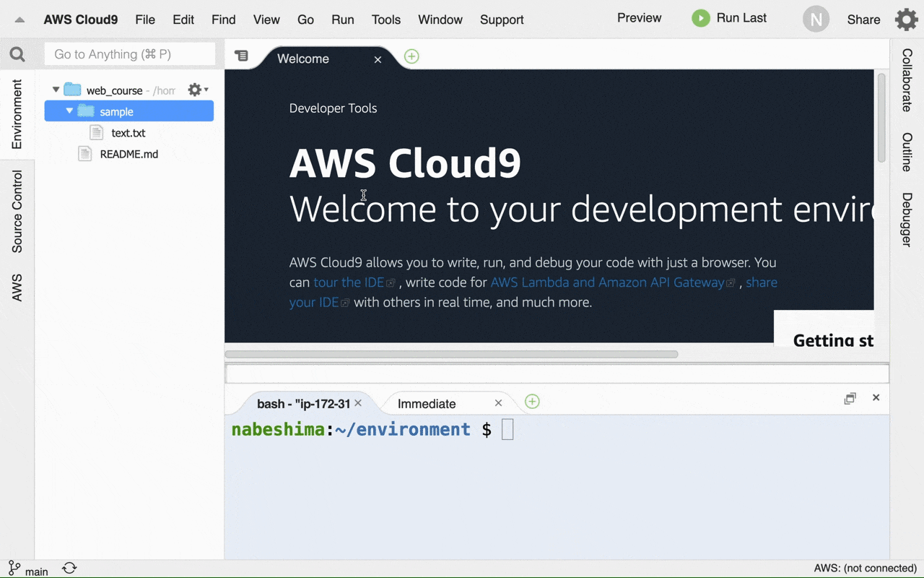The width and height of the screenshot is (924, 578).
Task: Open the Debugger panel
Action: click(x=907, y=220)
